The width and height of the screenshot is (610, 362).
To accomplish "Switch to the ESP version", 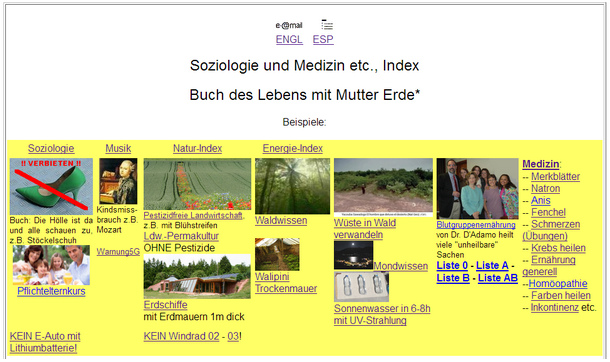I will coord(323,39).
